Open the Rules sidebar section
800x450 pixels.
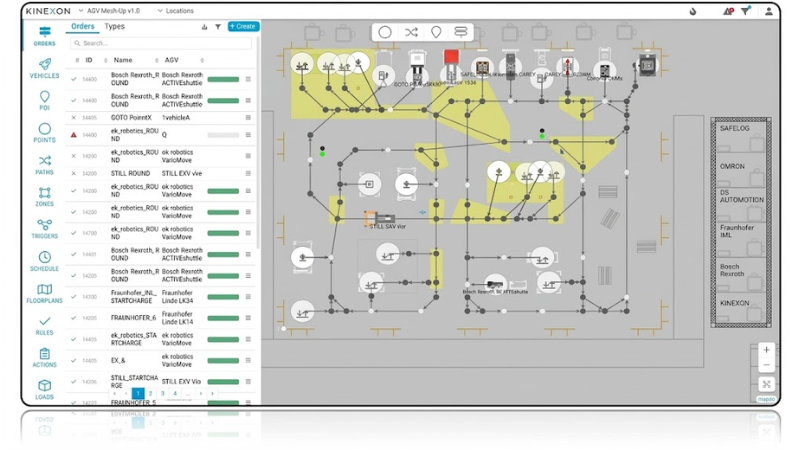(44, 326)
